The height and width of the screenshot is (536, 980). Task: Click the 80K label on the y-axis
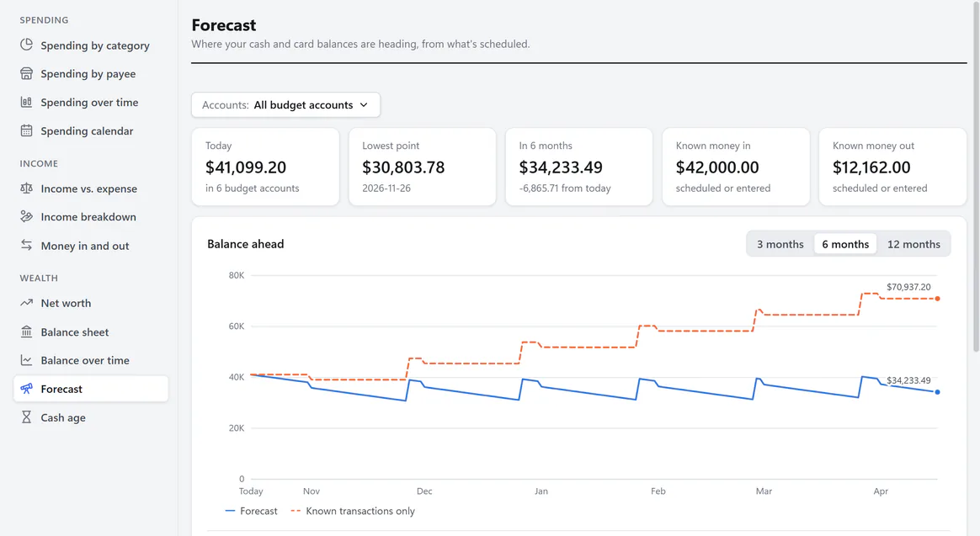click(237, 275)
